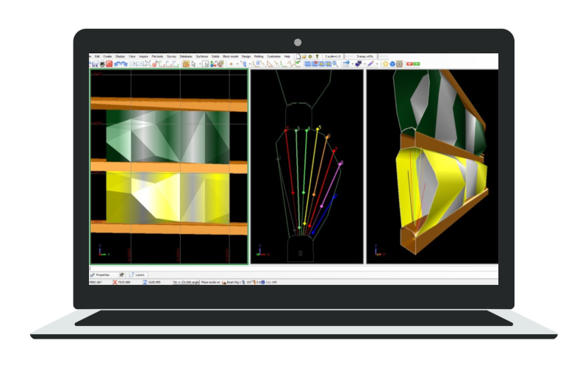The width and height of the screenshot is (588, 368).
Task: Open the Inquire menu
Action: (x=143, y=57)
